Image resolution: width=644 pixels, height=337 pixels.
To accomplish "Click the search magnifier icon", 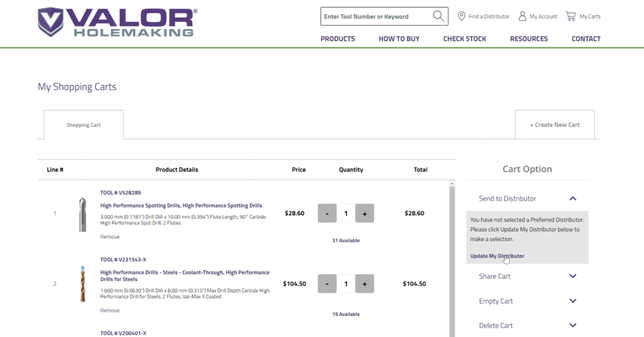I will pyautogui.click(x=438, y=16).
